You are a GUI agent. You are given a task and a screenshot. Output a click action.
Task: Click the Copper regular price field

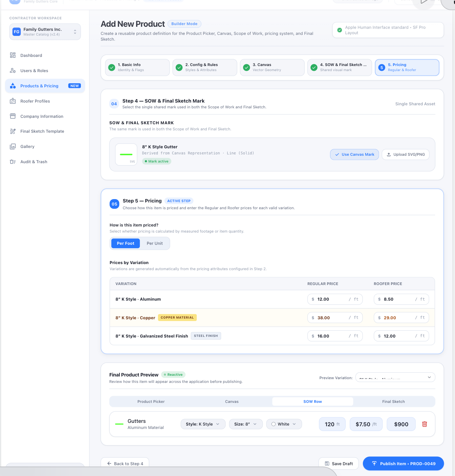(335, 318)
